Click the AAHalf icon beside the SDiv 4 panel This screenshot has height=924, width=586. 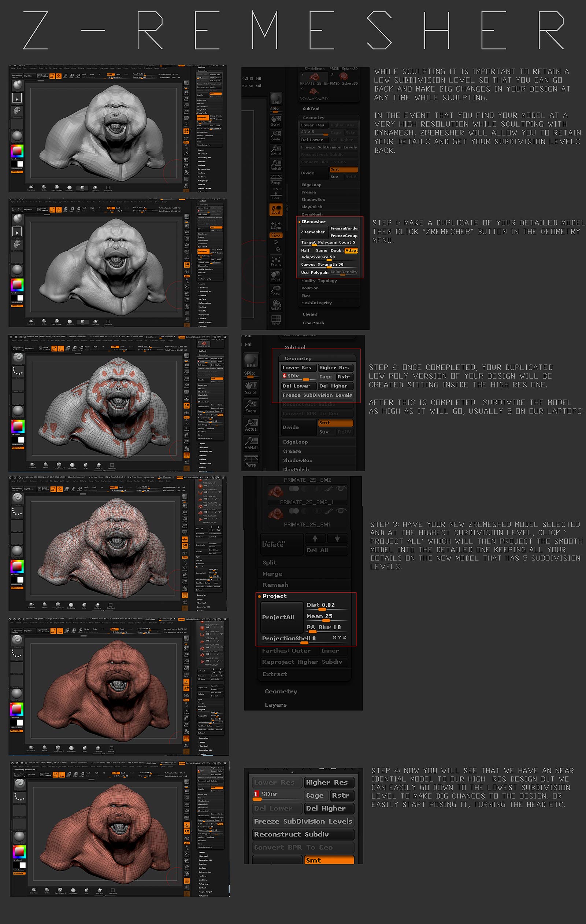click(251, 443)
